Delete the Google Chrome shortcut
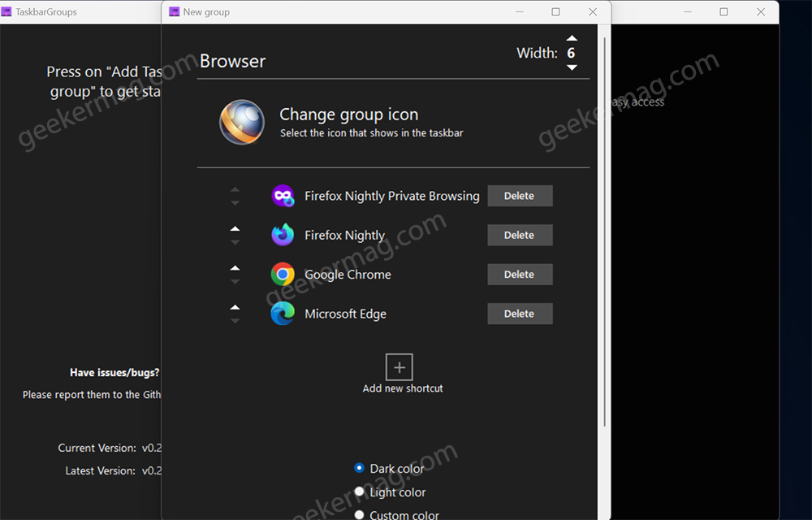 pos(520,275)
